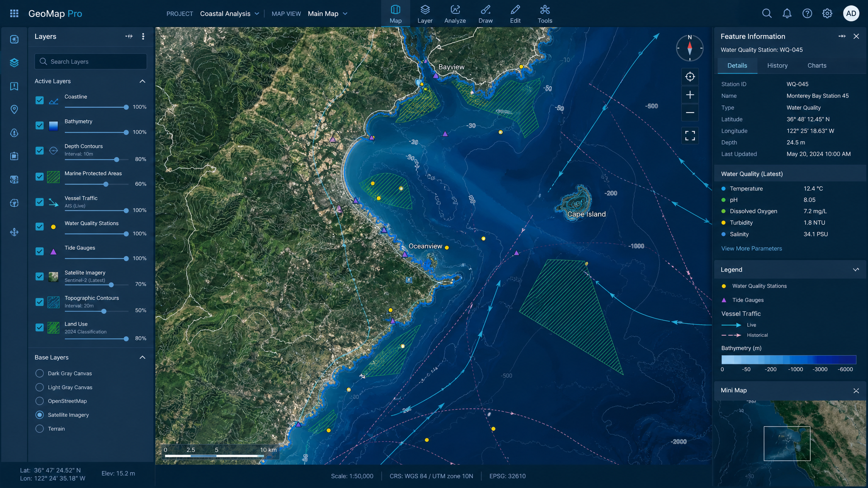Viewport: 868px width, 488px height.
Task: Uncheck the Bathymetry layer checkbox
Action: point(39,125)
